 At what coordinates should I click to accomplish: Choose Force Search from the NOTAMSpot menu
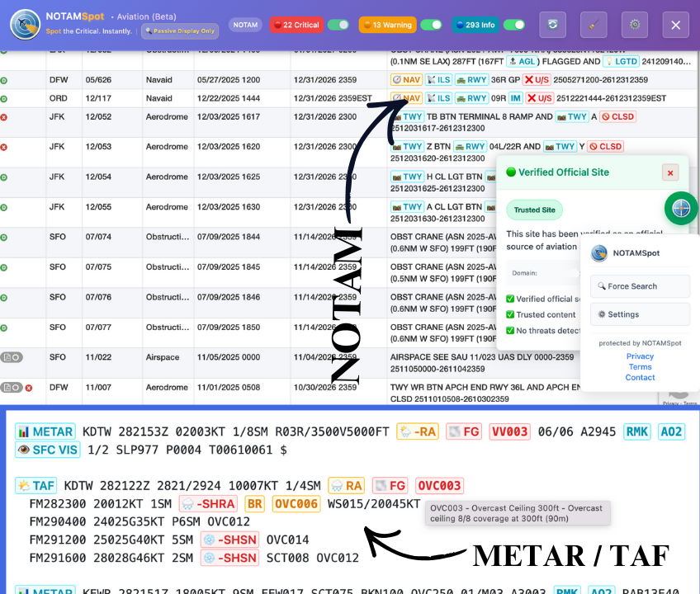point(640,286)
